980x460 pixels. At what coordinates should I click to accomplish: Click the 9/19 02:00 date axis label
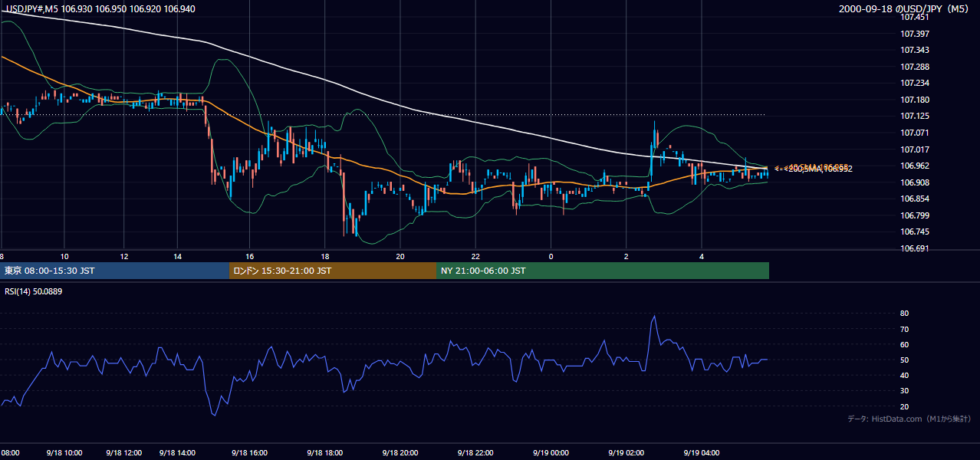tap(626, 452)
